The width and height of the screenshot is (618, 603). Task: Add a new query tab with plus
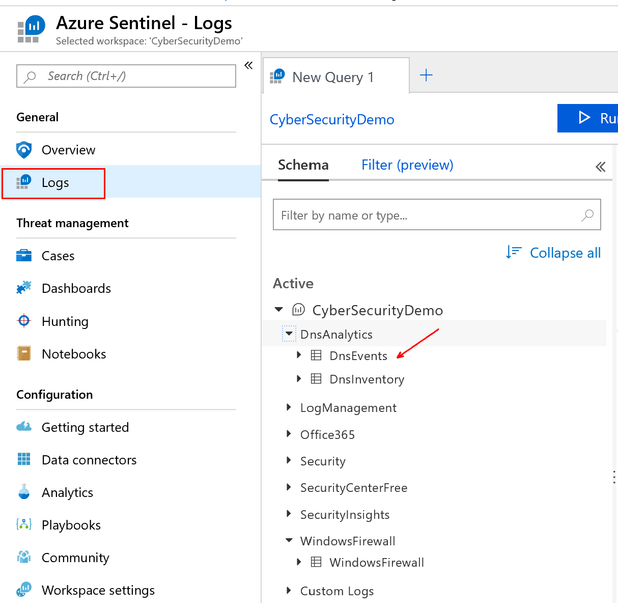(x=426, y=76)
